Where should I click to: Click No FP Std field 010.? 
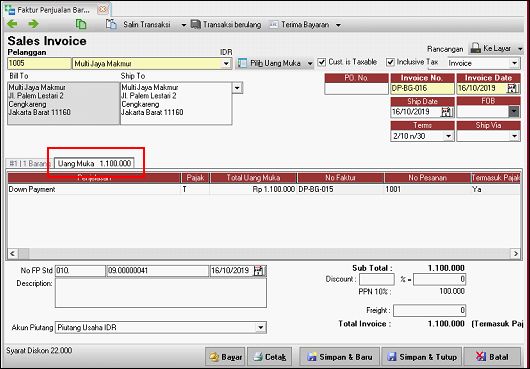(x=80, y=271)
